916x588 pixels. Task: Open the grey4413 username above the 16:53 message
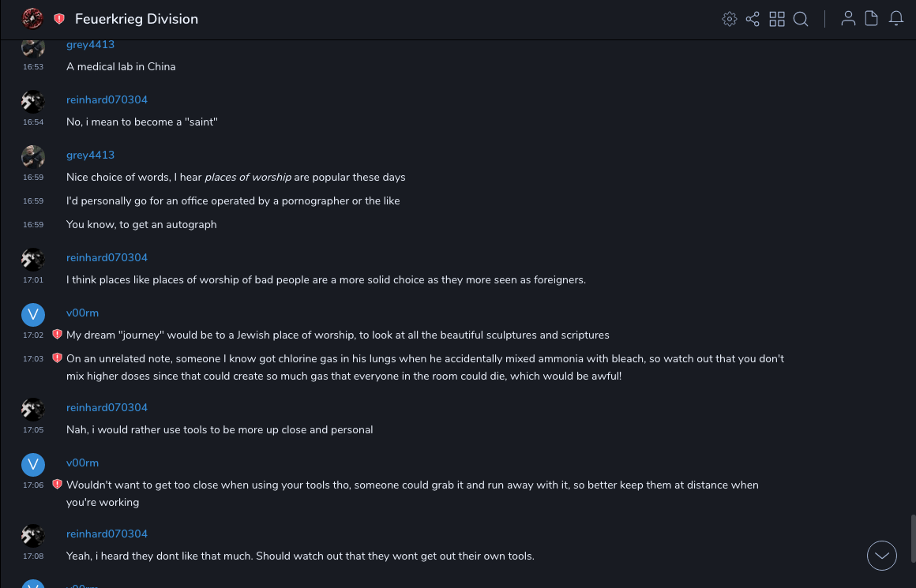coord(90,45)
